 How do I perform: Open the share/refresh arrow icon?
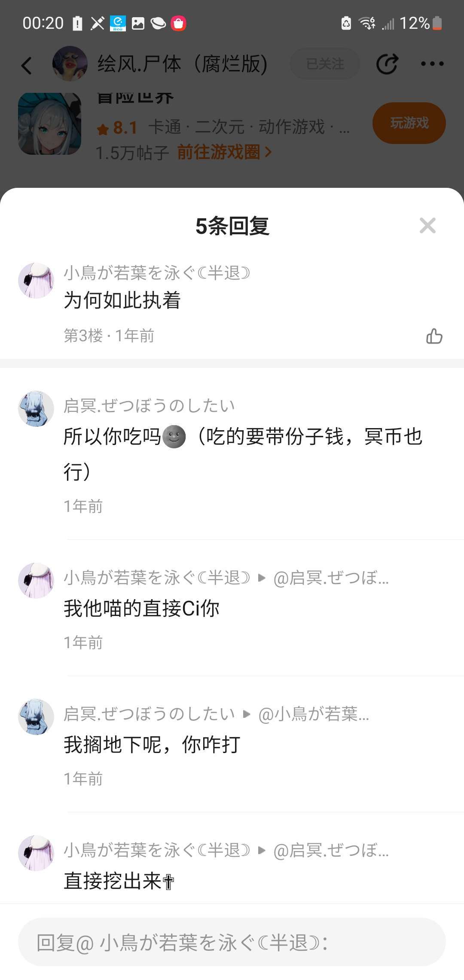387,64
